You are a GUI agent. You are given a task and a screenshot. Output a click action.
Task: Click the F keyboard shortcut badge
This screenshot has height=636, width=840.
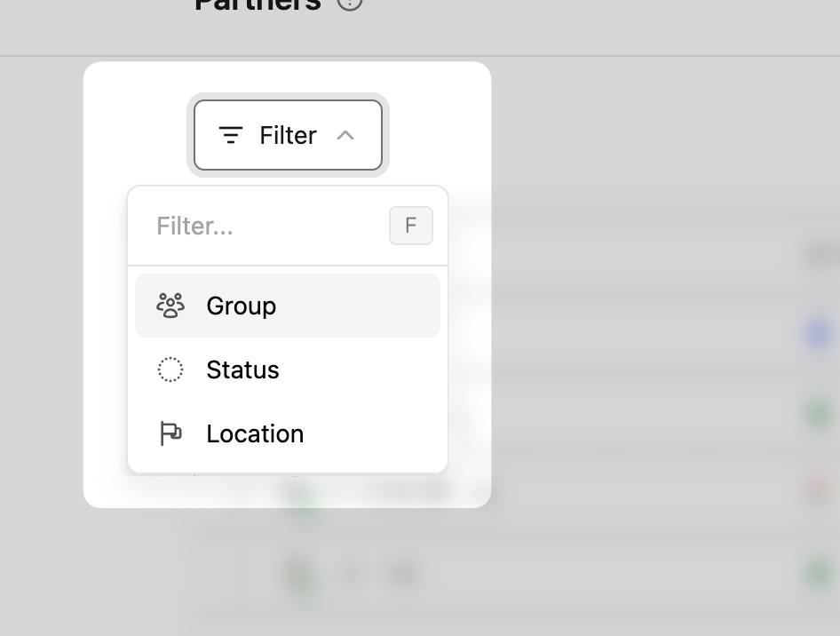point(410,226)
